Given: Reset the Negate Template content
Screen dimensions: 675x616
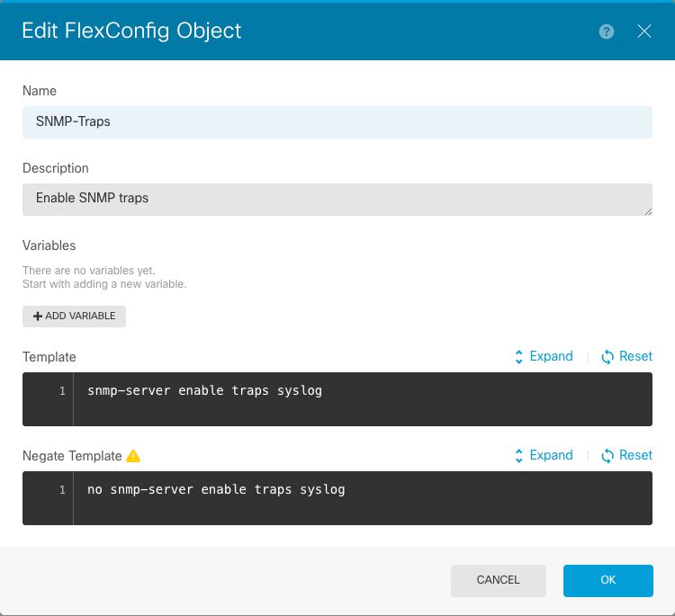Looking at the screenshot, I should pyautogui.click(x=626, y=455).
